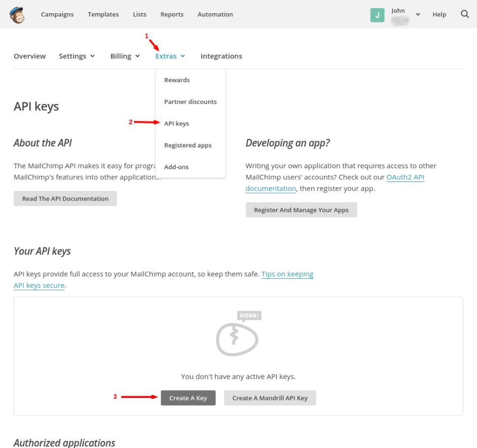Open the Billing dropdown menu

pos(125,56)
